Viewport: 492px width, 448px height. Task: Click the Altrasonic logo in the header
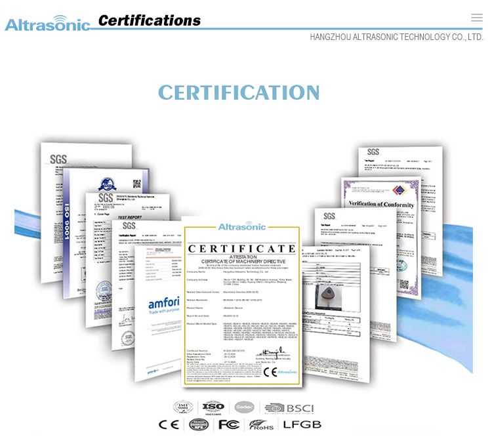(x=47, y=23)
